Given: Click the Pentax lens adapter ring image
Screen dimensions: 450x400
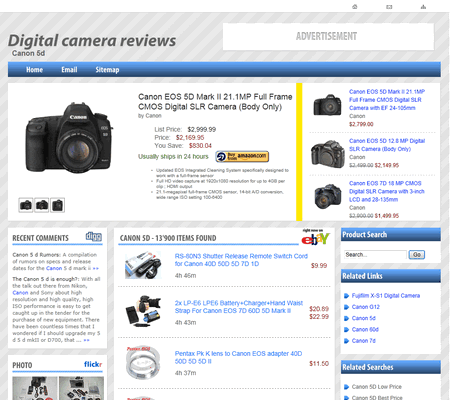Looking at the screenshot, I should click(x=143, y=363).
